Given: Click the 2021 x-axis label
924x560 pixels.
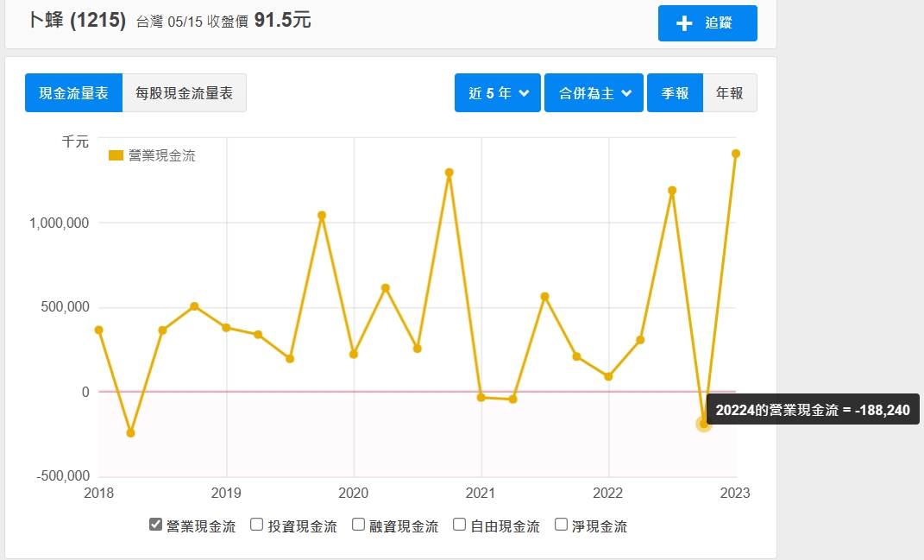Looking at the screenshot, I should tap(481, 494).
